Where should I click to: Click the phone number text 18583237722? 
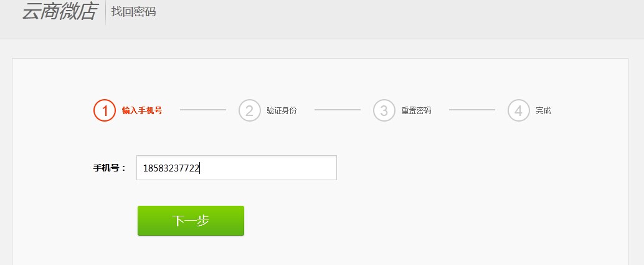(x=171, y=168)
